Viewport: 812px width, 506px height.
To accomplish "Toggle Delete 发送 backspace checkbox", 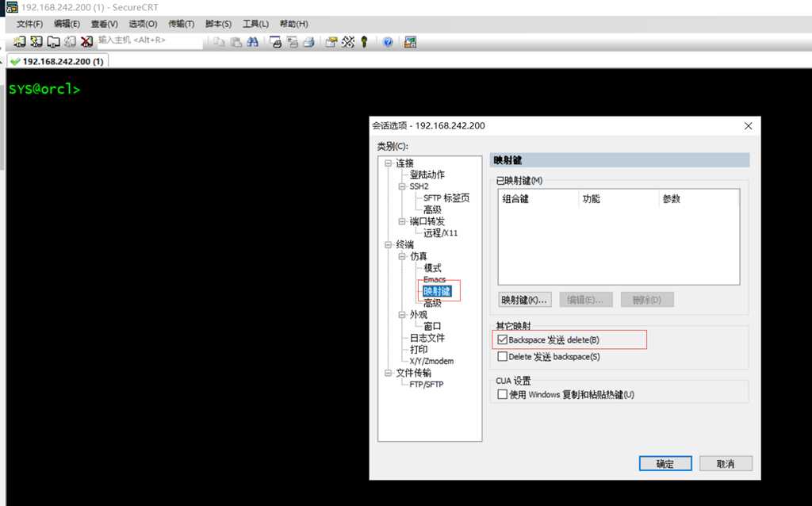I will click(502, 356).
